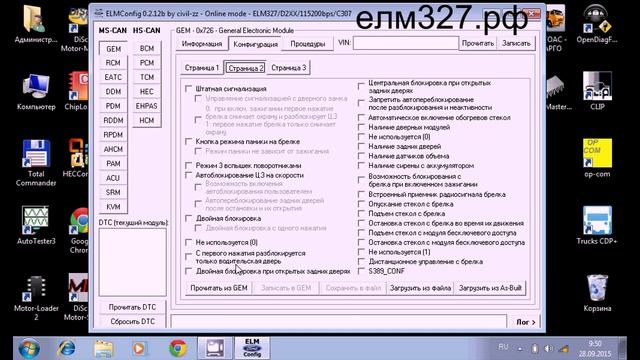Select the GEM module button

point(113,49)
